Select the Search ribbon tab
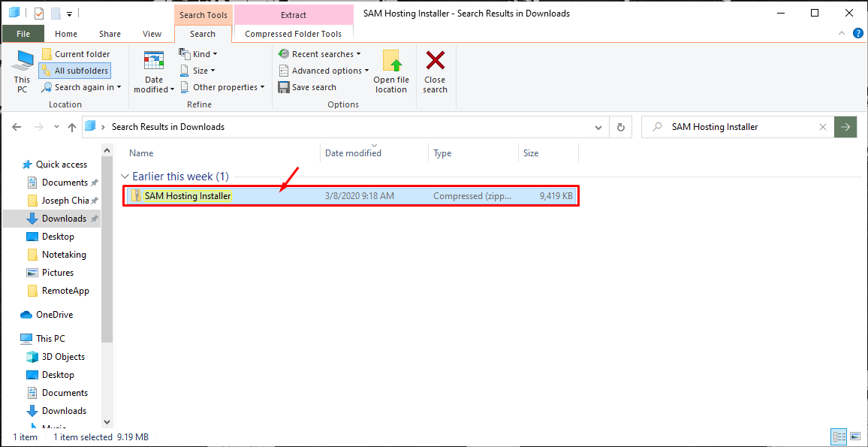The image size is (868, 447). pyautogui.click(x=203, y=34)
